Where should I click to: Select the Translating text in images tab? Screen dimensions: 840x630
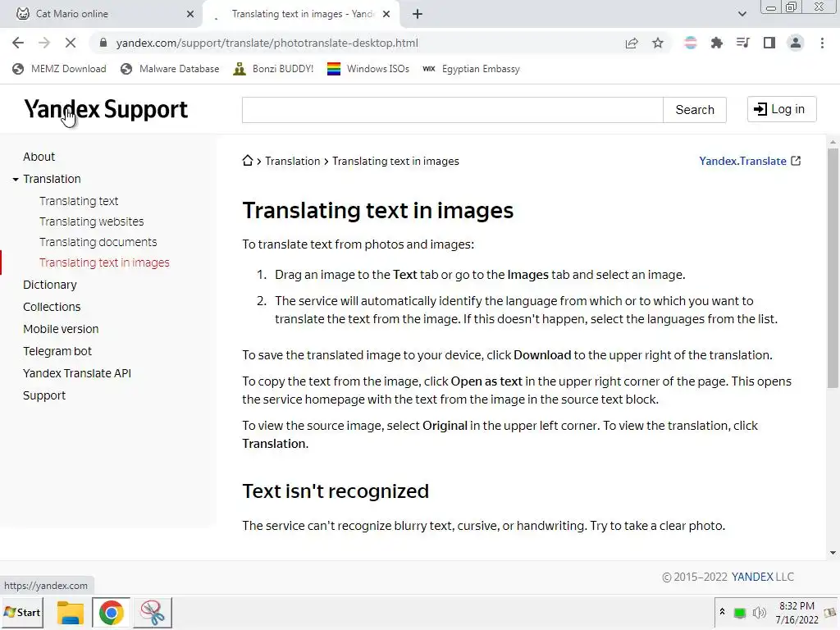tap(303, 14)
